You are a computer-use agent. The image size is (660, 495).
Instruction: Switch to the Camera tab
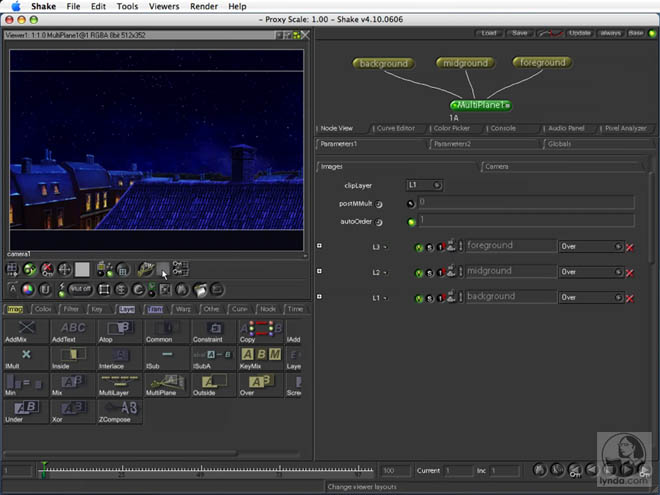(497, 167)
